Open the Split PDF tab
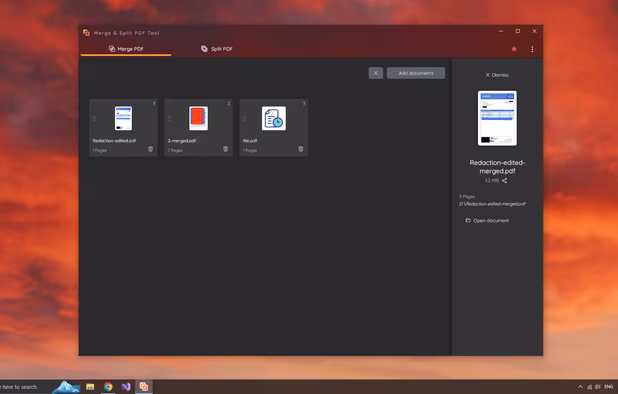The height and width of the screenshot is (394, 618). coord(216,49)
